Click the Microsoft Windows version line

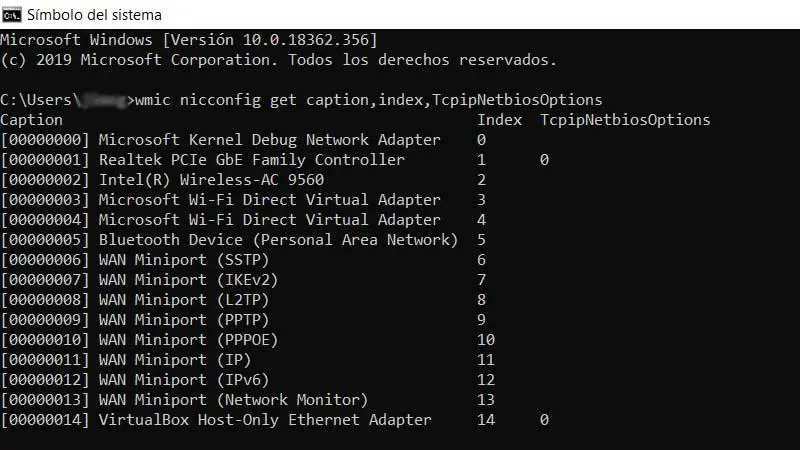[x=189, y=40]
